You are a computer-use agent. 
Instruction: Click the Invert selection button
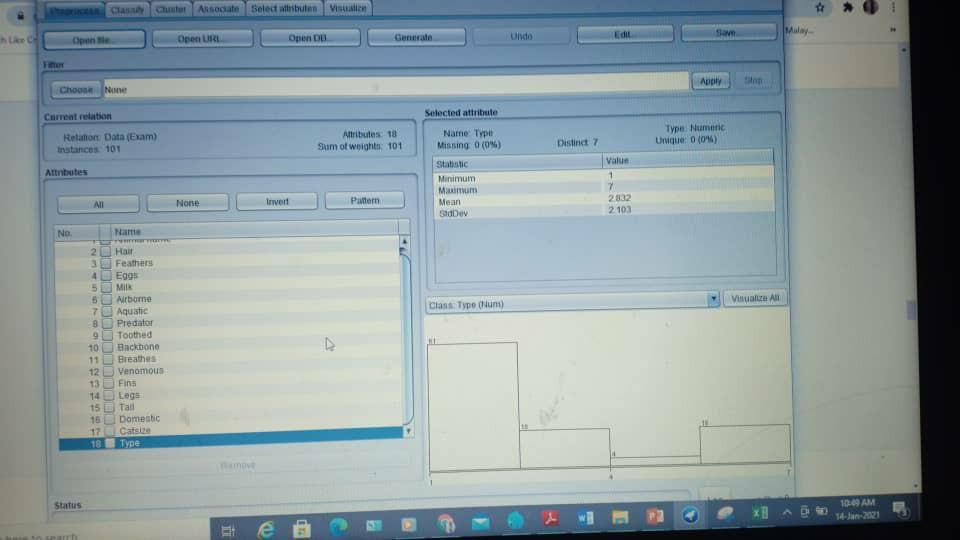tap(277, 201)
